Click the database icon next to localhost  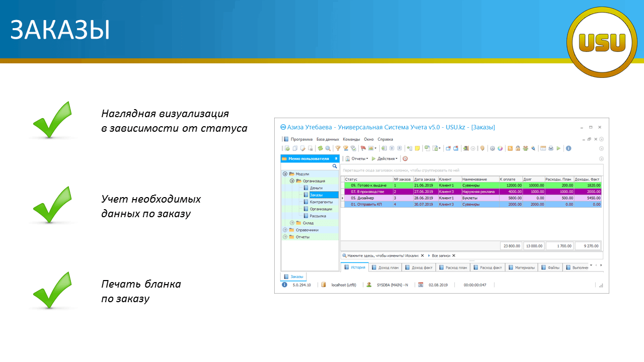coord(324,285)
